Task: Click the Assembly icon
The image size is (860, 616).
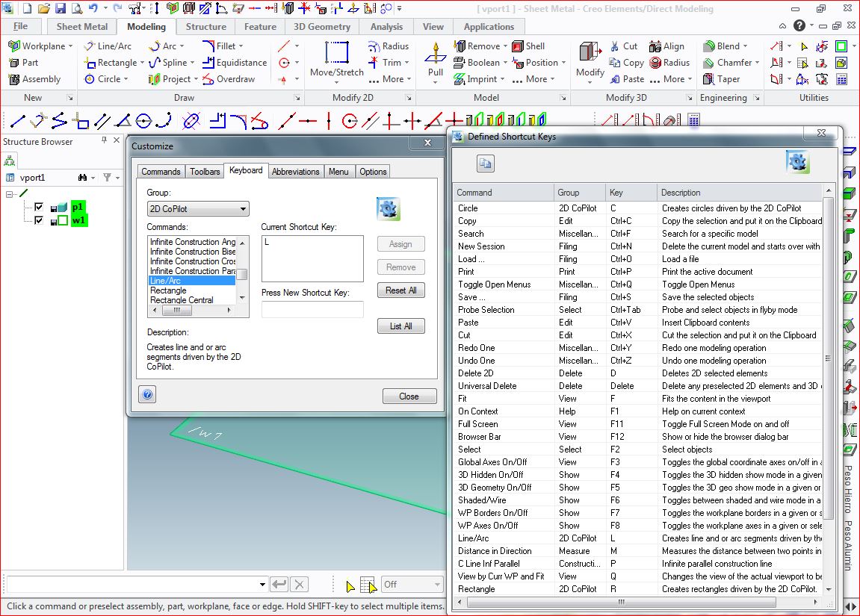Action: 14,79
